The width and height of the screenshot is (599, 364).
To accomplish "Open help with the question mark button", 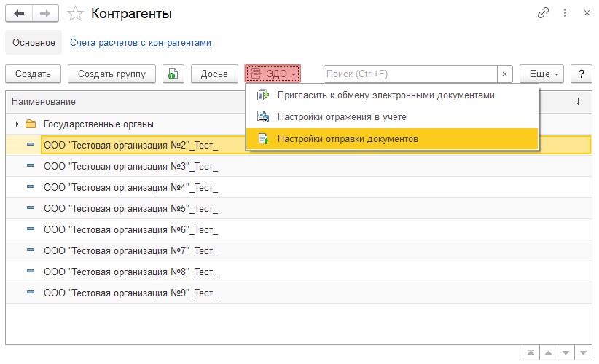I will coord(581,74).
